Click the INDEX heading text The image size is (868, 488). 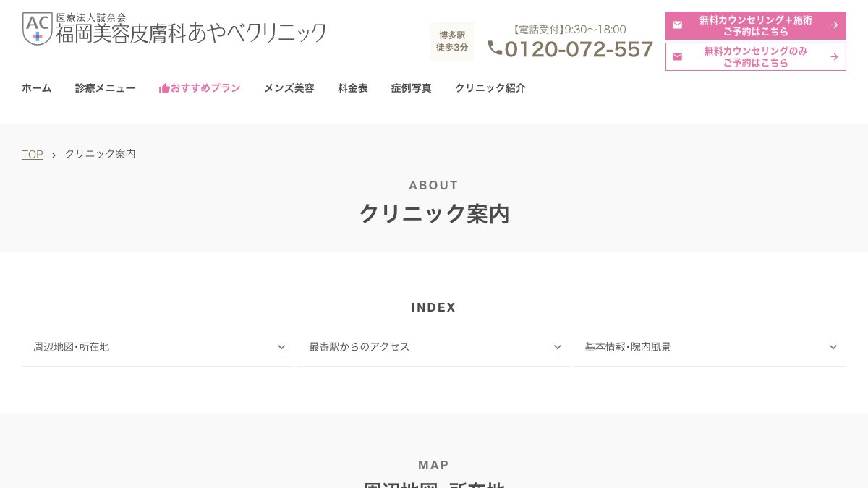click(x=434, y=307)
